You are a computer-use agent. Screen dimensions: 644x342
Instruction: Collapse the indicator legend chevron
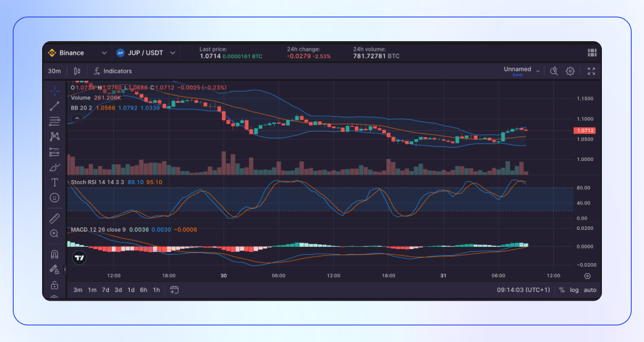(77, 118)
